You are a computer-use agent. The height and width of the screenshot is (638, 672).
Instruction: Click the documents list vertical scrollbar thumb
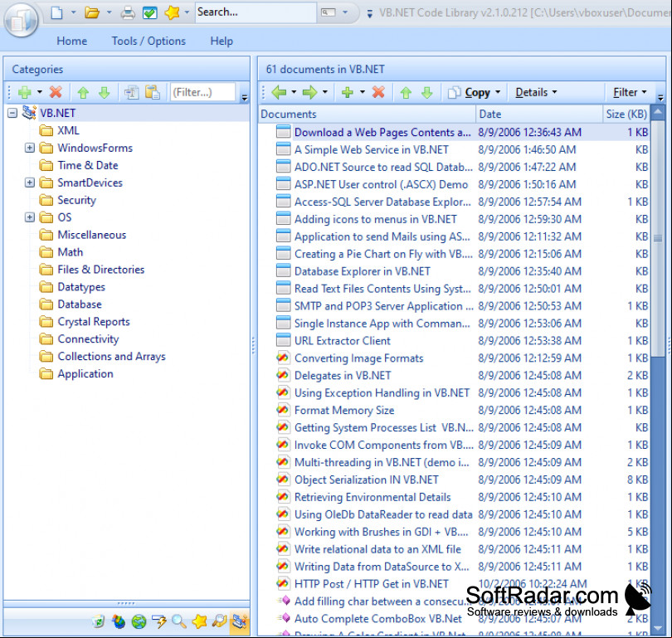click(657, 238)
